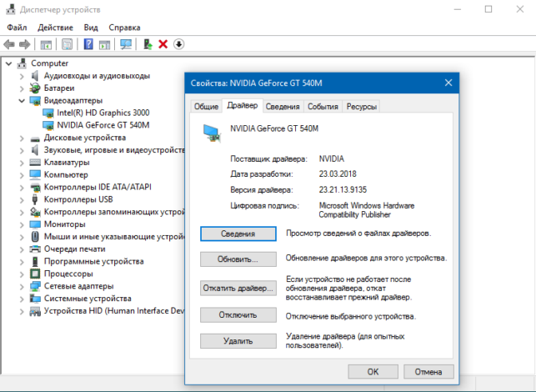This screenshot has width=536, height=392.
Task: Switch to the Сведения tab
Action: coord(283,107)
